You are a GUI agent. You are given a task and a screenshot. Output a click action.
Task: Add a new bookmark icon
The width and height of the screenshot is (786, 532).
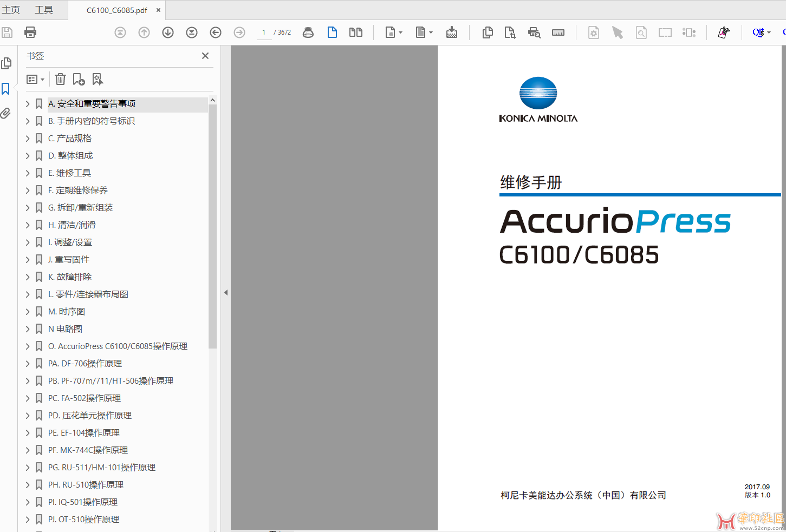click(79, 80)
